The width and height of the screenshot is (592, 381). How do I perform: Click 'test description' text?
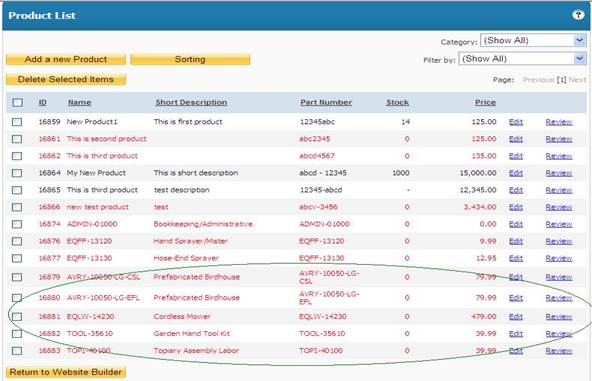pos(182,190)
